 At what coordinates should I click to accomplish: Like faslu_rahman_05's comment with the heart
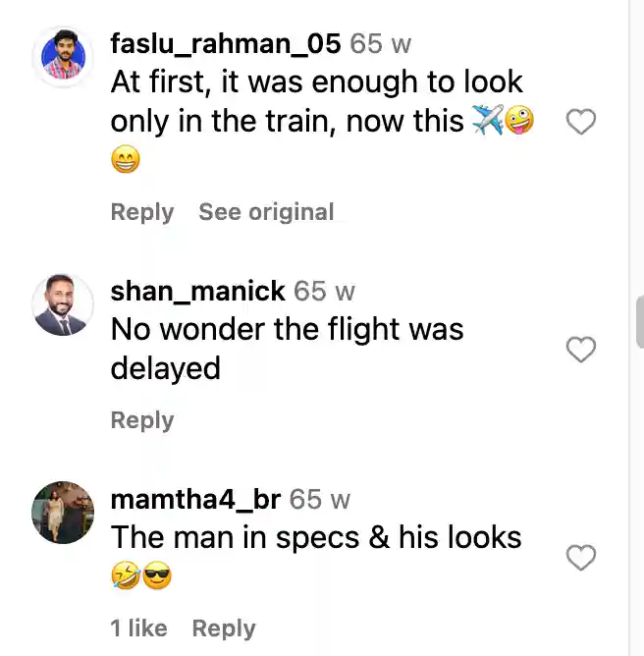(582, 123)
